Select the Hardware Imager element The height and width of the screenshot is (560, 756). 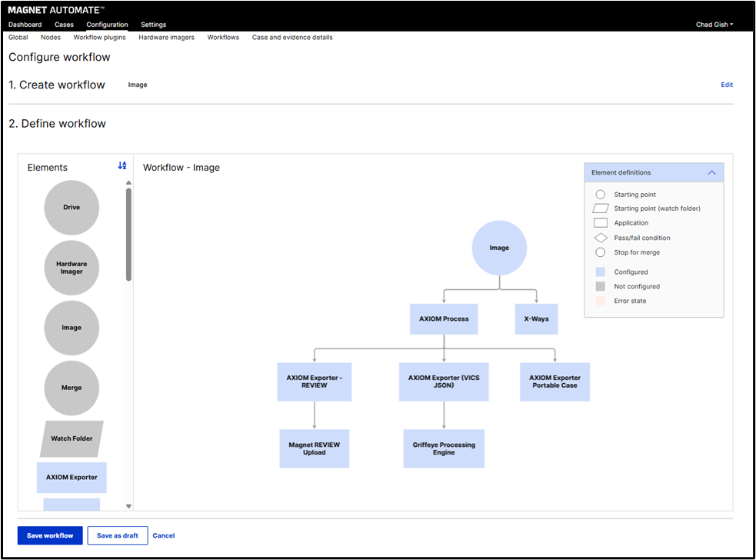coord(72,268)
